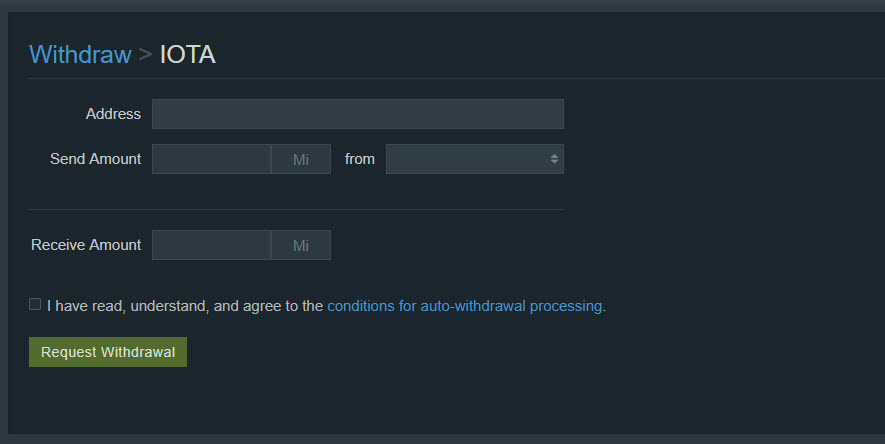The width and height of the screenshot is (885, 444).
Task: Click the up-down arrows on the from selector
Action: click(554, 159)
